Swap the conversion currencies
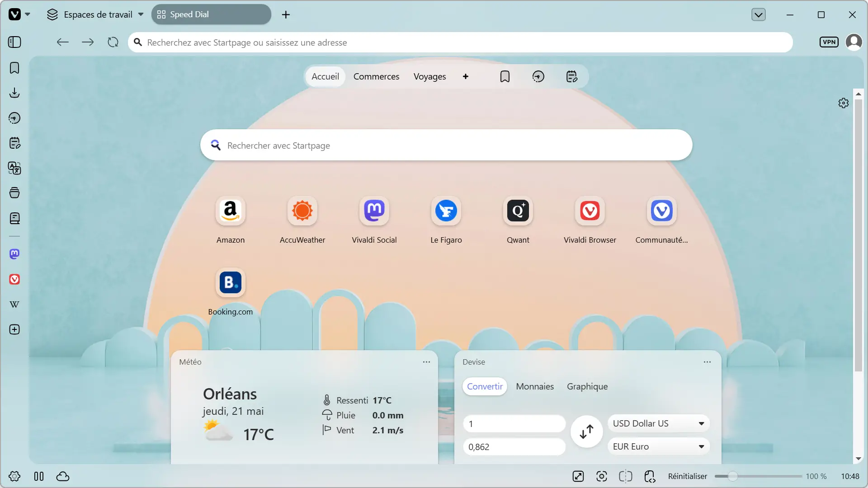The image size is (868, 488). click(587, 432)
